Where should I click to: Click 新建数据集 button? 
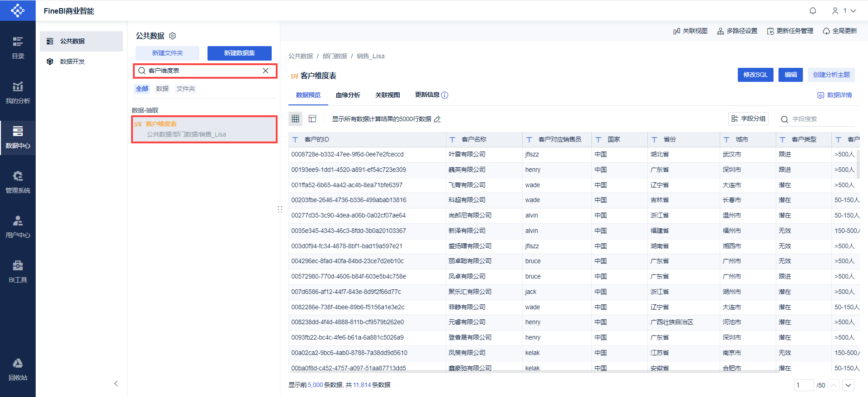click(x=240, y=53)
